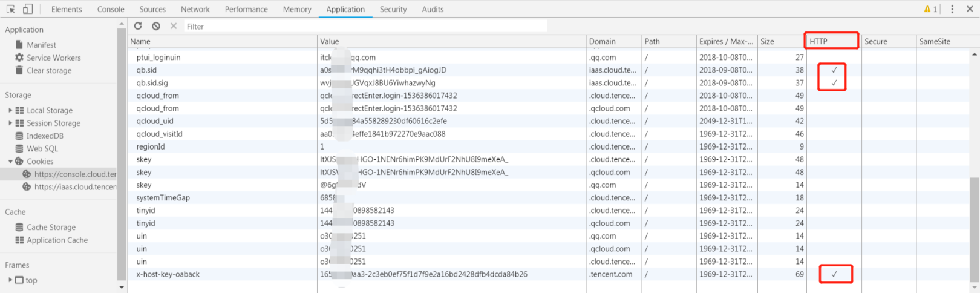Screen dimensions: 980x293
Task: Click the warning count indicator
Action: (x=930, y=9)
